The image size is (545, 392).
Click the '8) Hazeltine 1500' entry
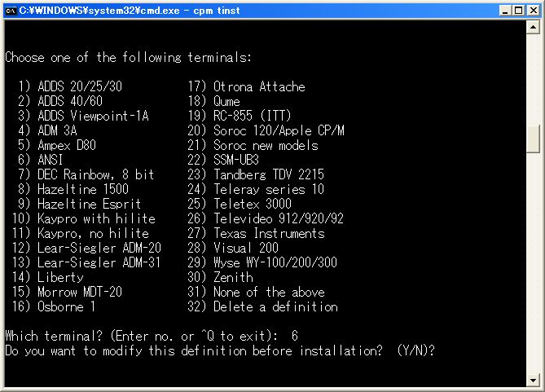coord(73,189)
